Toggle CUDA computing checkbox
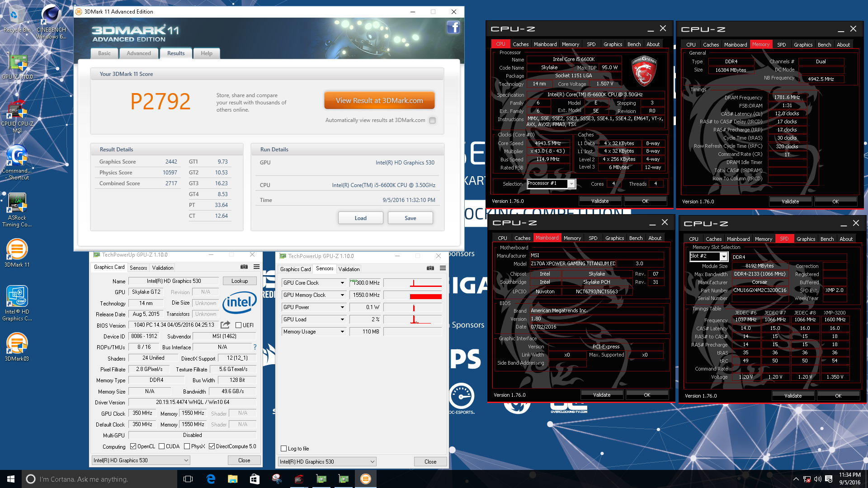Viewport: 868px width, 488px height. point(161,446)
